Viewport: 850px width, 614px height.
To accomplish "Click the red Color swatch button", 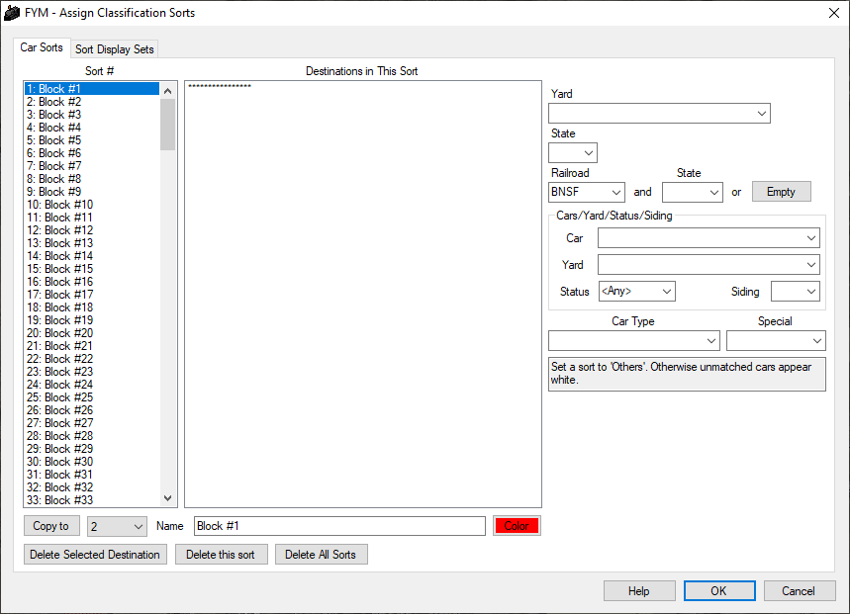I will (x=517, y=526).
